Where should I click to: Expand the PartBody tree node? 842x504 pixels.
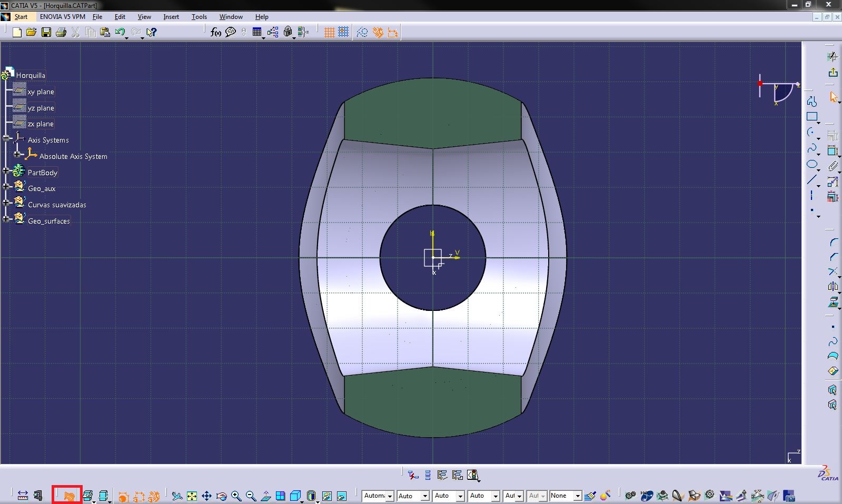(6, 170)
